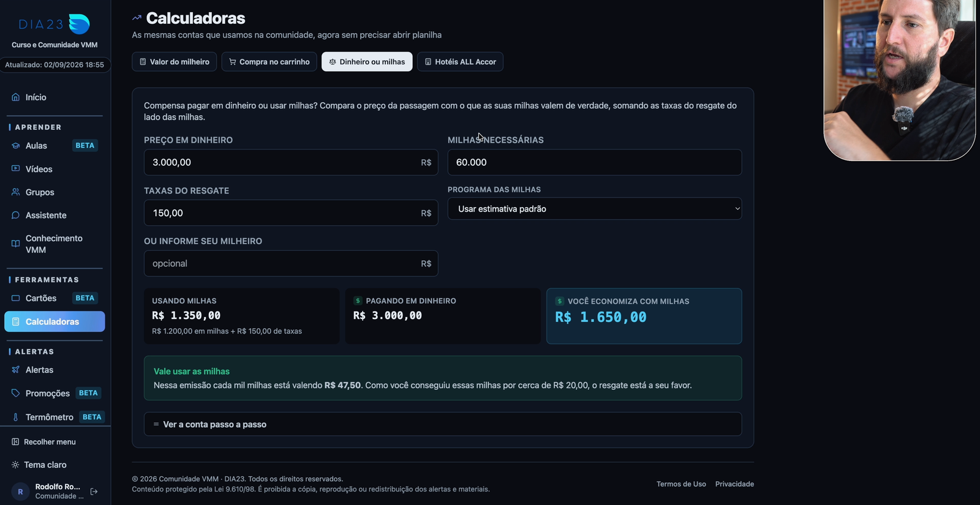Click Termômetro thermometer icon
This screenshot has height=505, width=980.
click(15, 417)
